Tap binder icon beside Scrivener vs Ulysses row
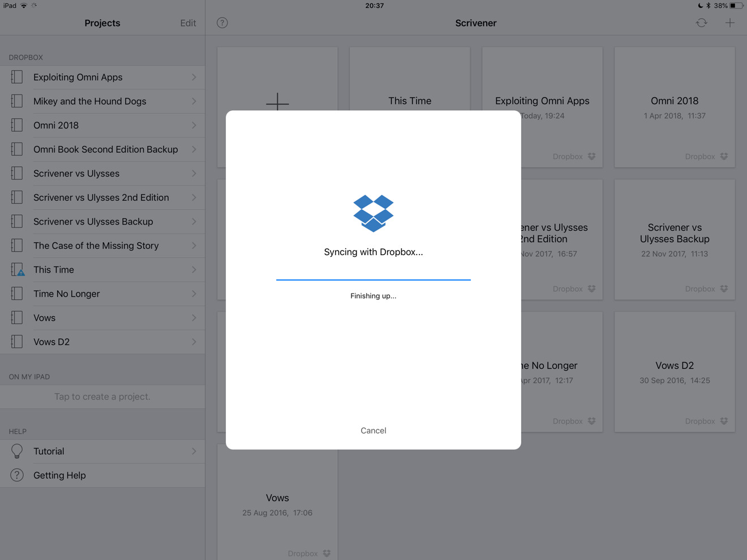Image resolution: width=747 pixels, height=560 pixels. pos(17,173)
